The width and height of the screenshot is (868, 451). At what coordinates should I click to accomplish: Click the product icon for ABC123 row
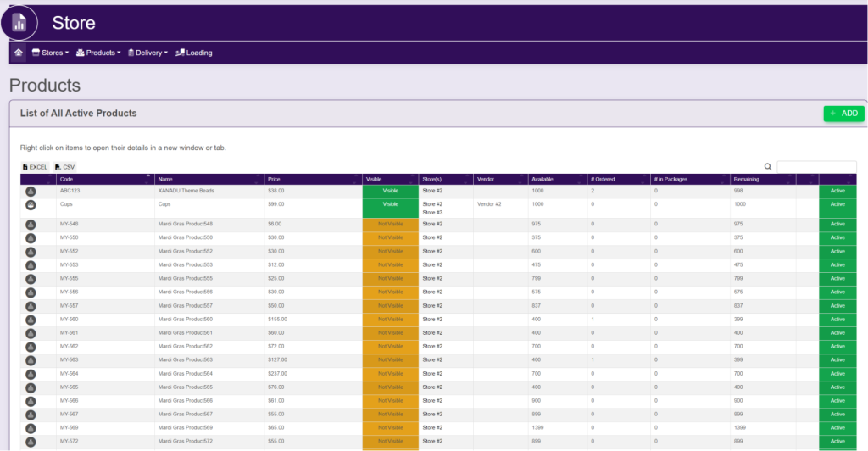coord(31,192)
